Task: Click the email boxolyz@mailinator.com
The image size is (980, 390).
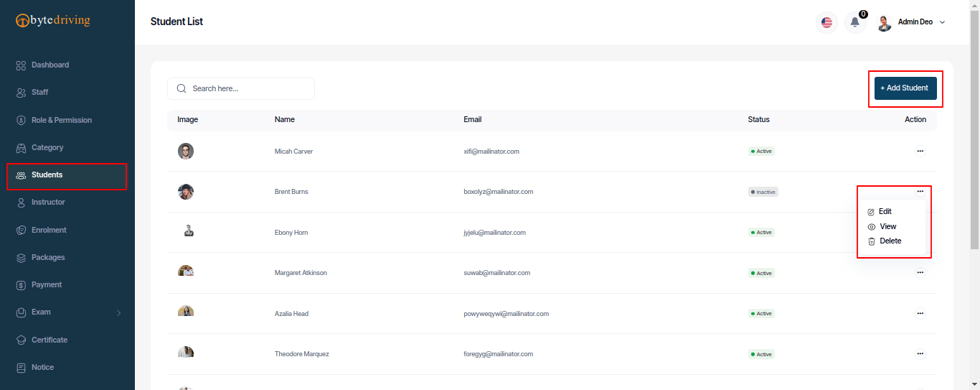Action: click(x=499, y=192)
